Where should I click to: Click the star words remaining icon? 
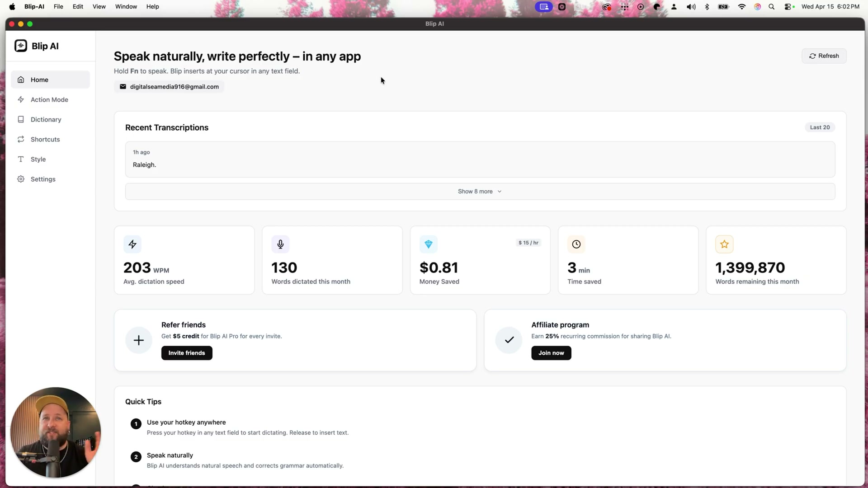click(x=724, y=244)
